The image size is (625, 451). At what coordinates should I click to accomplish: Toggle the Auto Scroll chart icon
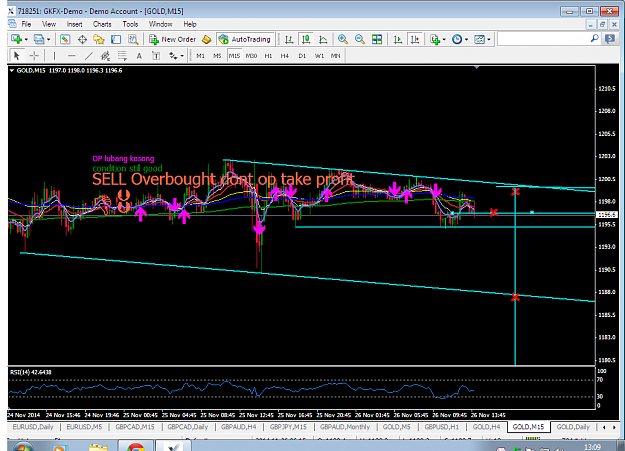397,39
